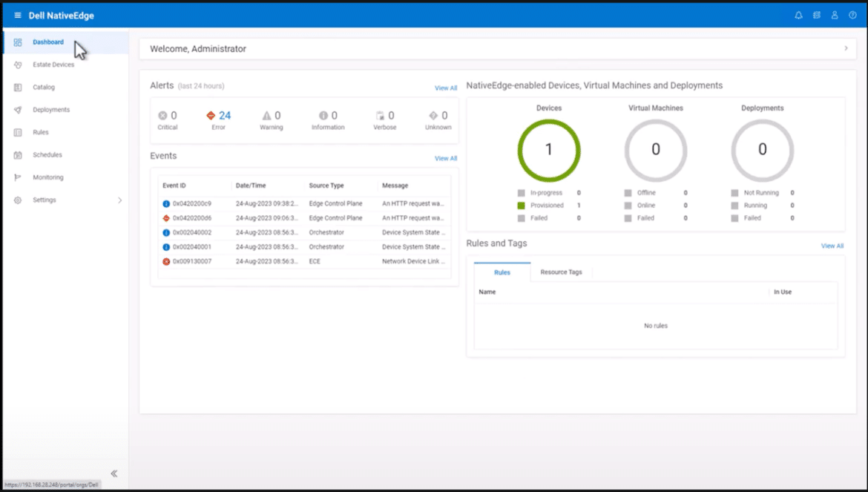This screenshot has width=868, height=492.
Task: Click the Rules sidebar icon
Action: (18, 132)
